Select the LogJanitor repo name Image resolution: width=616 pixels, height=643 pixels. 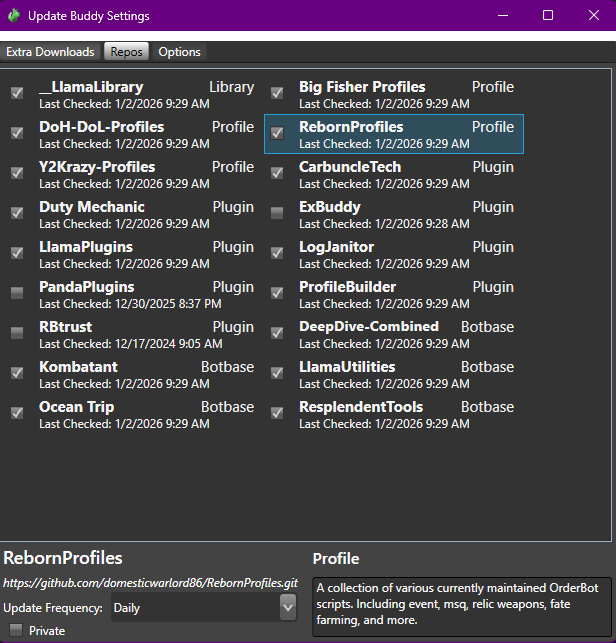[x=336, y=247]
